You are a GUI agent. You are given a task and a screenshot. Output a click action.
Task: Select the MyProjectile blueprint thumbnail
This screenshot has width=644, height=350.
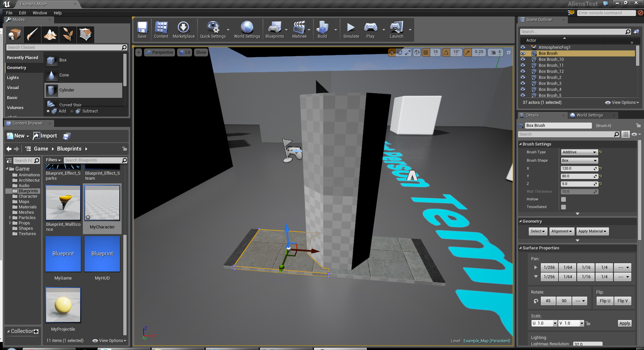pos(63,305)
